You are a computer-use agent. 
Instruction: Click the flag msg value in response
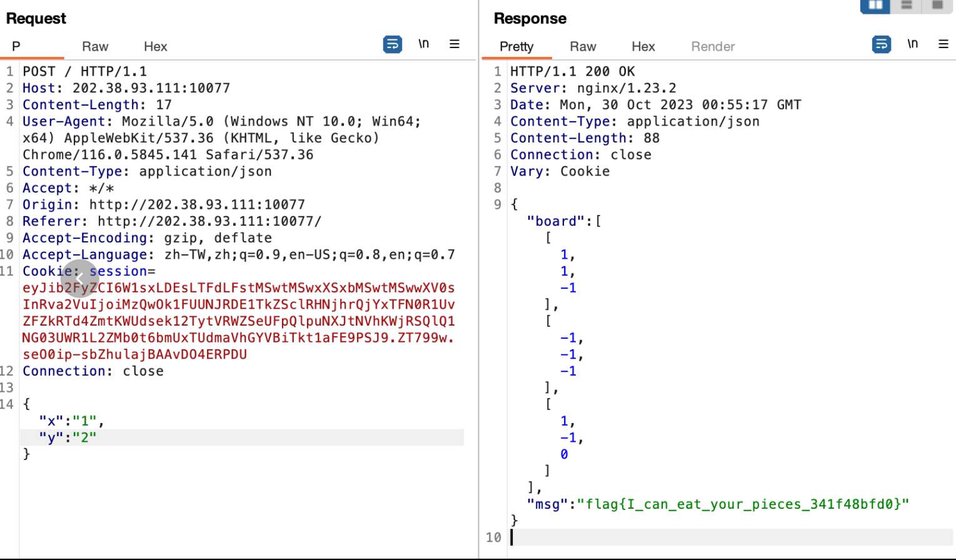point(742,504)
